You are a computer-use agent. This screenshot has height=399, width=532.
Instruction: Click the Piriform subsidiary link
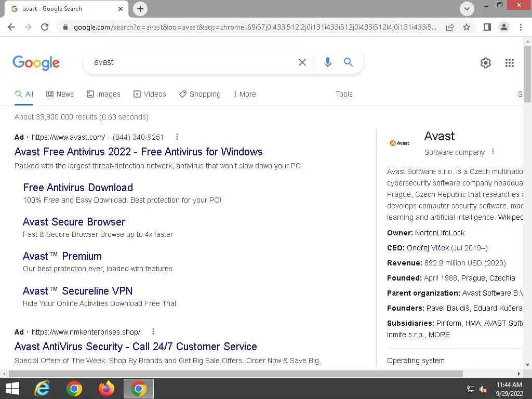(448, 323)
